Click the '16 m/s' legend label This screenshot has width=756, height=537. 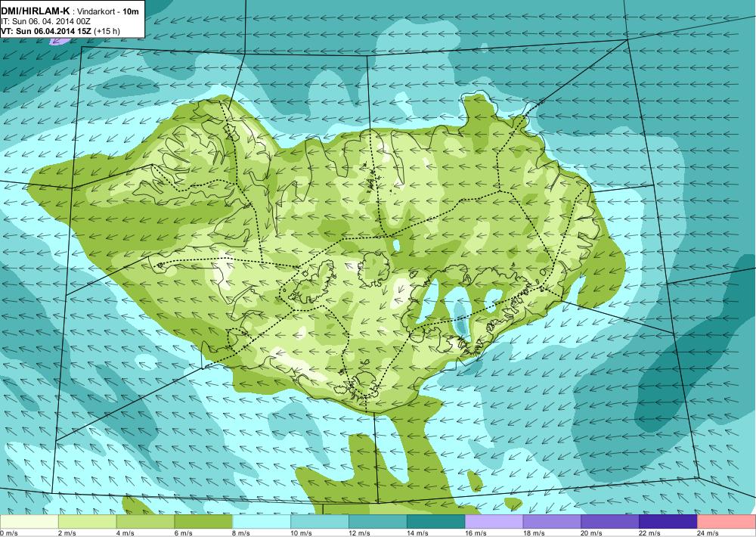pos(476,533)
